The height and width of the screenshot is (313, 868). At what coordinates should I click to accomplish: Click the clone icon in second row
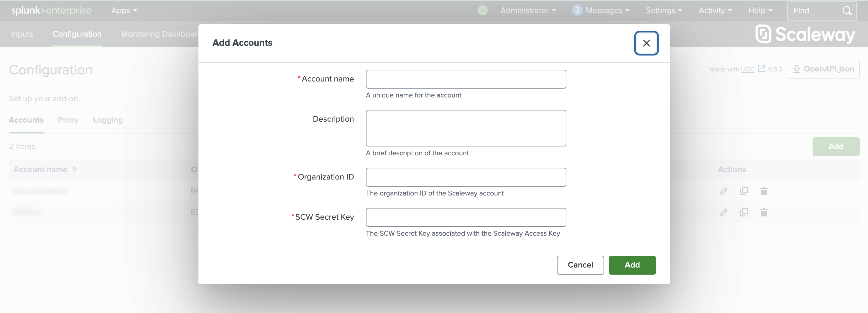pyautogui.click(x=743, y=212)
